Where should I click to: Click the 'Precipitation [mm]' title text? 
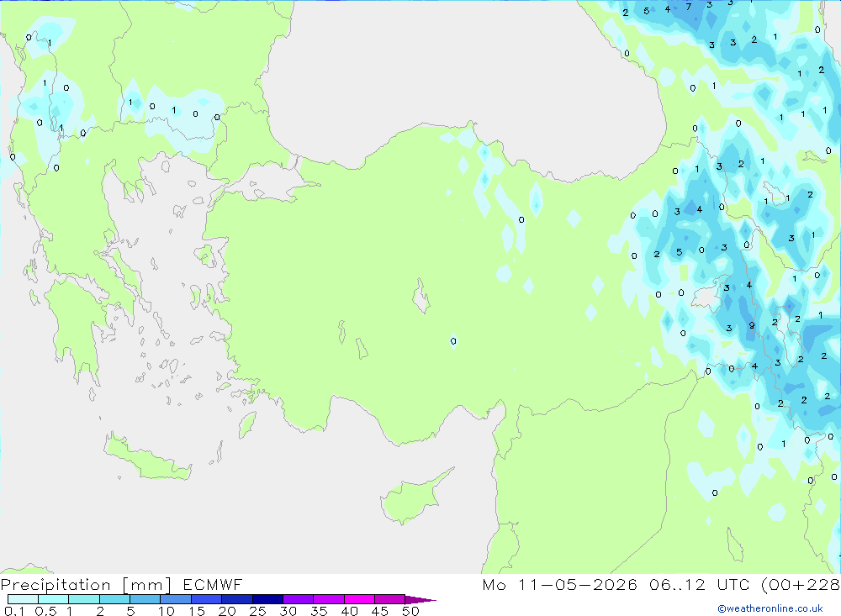point(86,584)
